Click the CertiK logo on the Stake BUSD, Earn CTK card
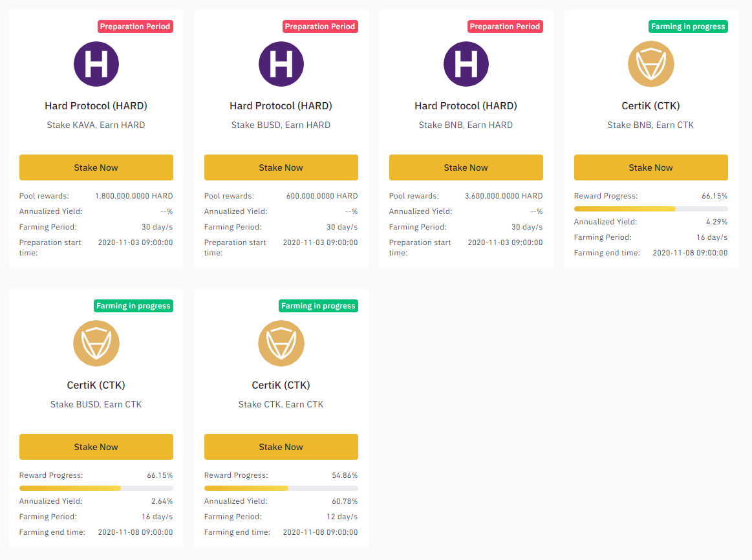 coord(96,343)
